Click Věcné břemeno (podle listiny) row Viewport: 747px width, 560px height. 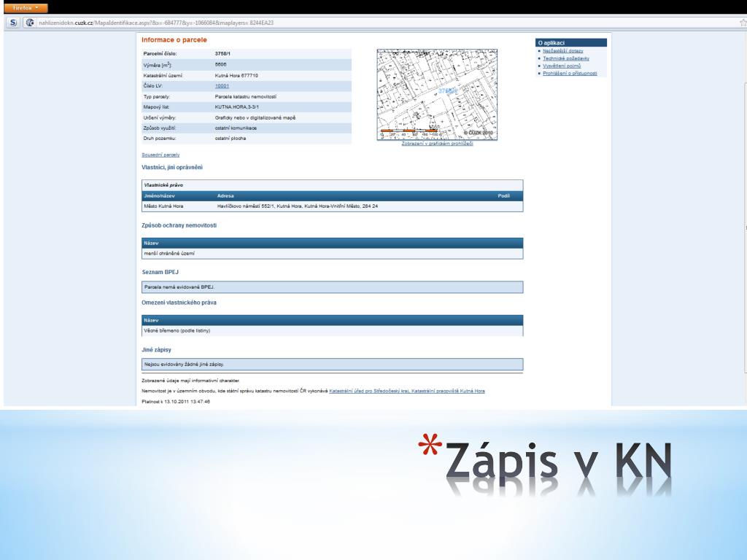click(x=332, y=330)
